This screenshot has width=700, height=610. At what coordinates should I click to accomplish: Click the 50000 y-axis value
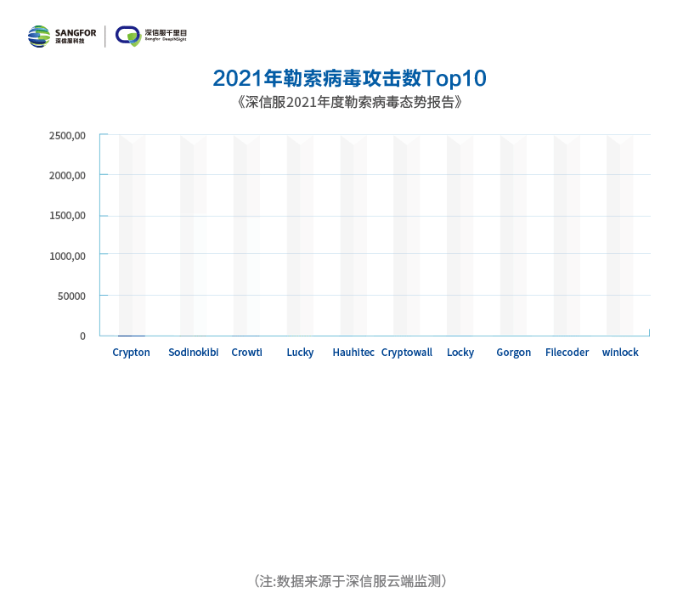click(71, 296)
